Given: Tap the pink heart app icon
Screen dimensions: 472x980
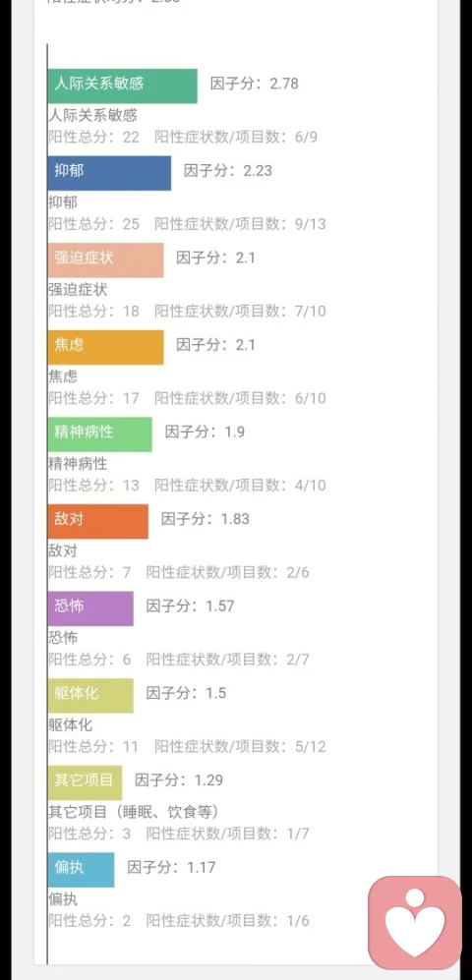Looking at the screenshot, I should pos(415,923).
